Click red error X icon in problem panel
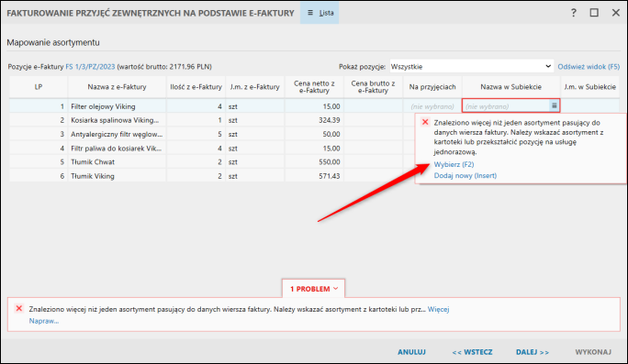628x364 pixels. (x=19, y=308)
